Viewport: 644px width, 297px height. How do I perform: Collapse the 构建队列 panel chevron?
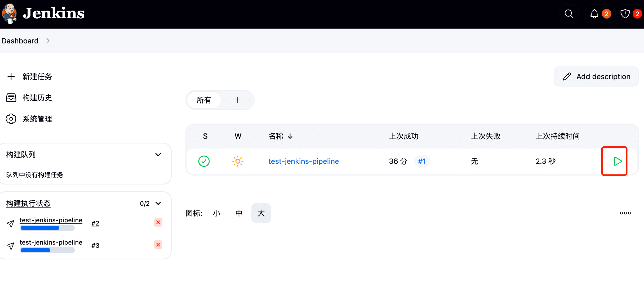tap(158, 155)
